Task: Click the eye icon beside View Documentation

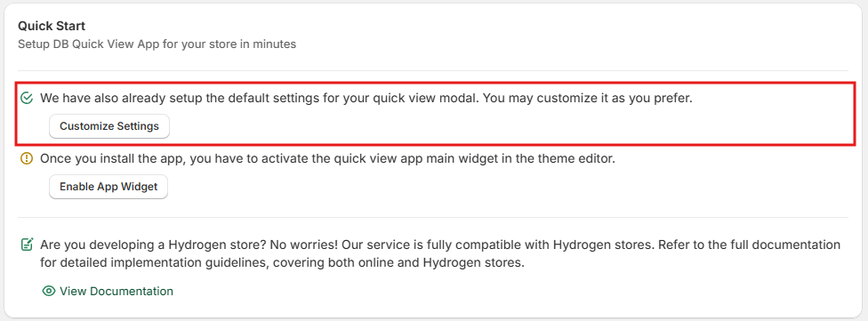Action: tap(49, 291)
